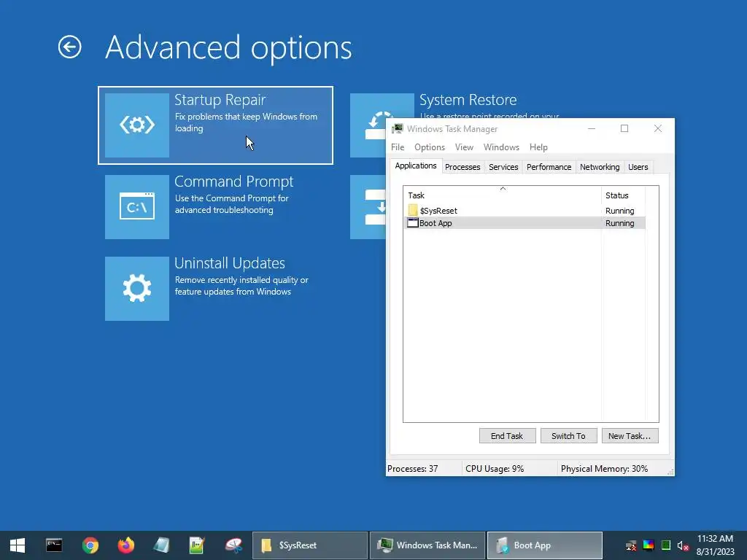747x560 pixels.
Task: Click CPU Usage: 9% status entry
Action: (x=495, y=469)
